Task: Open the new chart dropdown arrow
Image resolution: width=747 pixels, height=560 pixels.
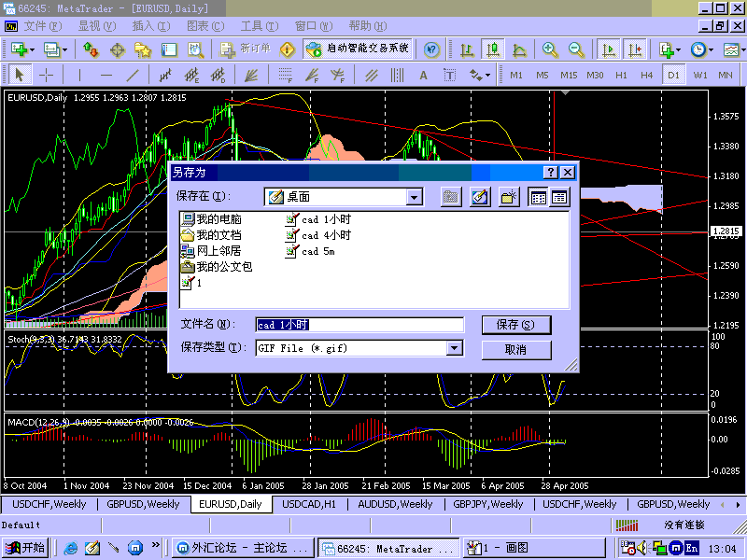Action: tap(34, 49)
